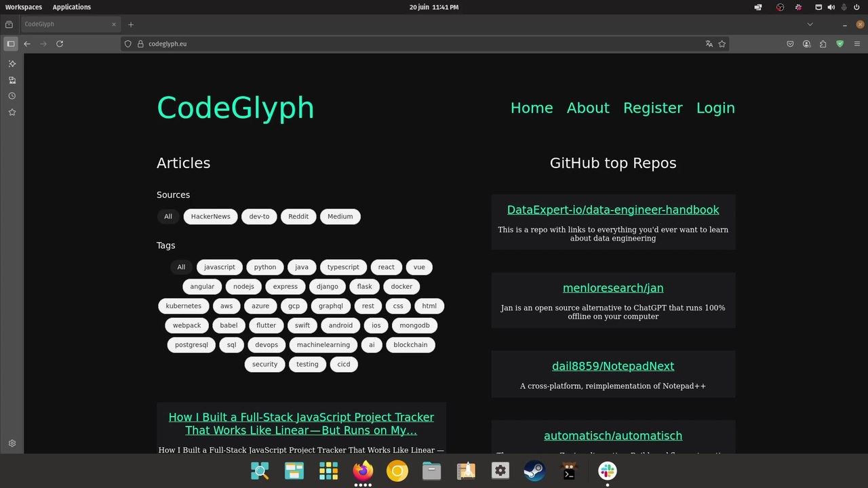Open the terminal icon in the dock
868x488 pixels.
pos(569,470)
